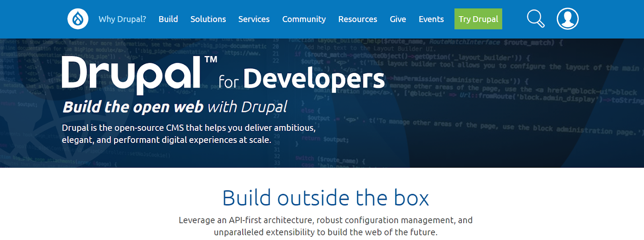Go to the Services menu
The width and height of the screenshot is (644, 240).
click(x=254, y=19)
